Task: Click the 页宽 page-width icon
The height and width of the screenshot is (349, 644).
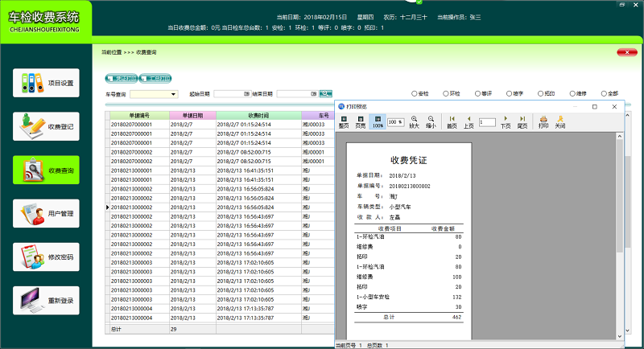Action: [x=361, y=121]
